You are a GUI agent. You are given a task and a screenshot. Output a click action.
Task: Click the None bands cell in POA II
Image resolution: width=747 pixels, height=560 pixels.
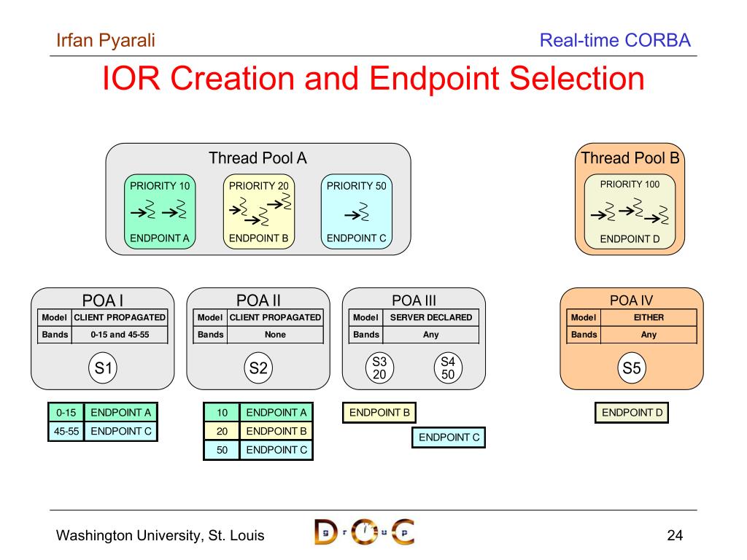pos(275,335)
